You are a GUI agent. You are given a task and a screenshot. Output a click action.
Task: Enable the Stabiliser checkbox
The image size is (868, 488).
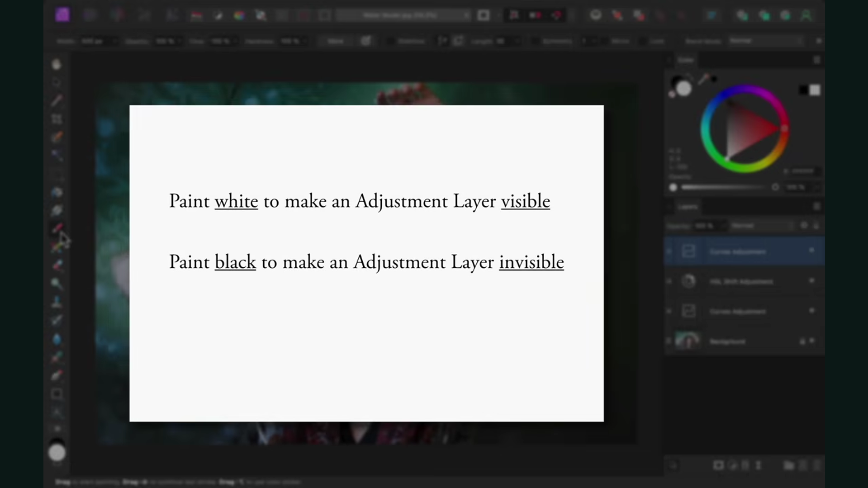pyautogui.click(x=390, y=41)
